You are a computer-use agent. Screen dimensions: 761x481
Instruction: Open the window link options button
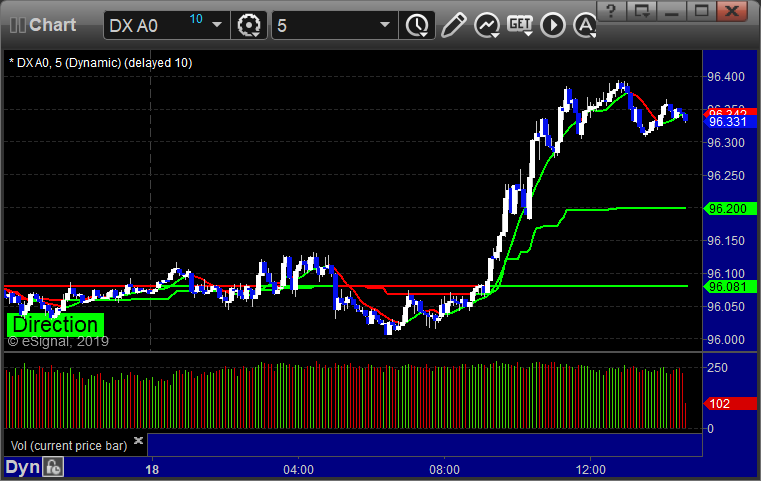pos(643,10)
